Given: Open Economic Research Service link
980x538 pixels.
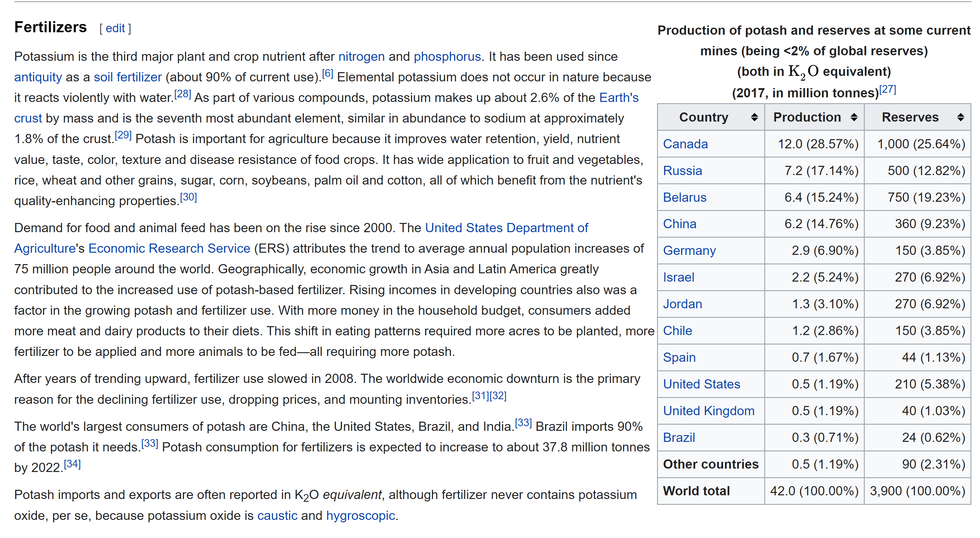Looking at the screenshot, I should click(x=169, y=248).
